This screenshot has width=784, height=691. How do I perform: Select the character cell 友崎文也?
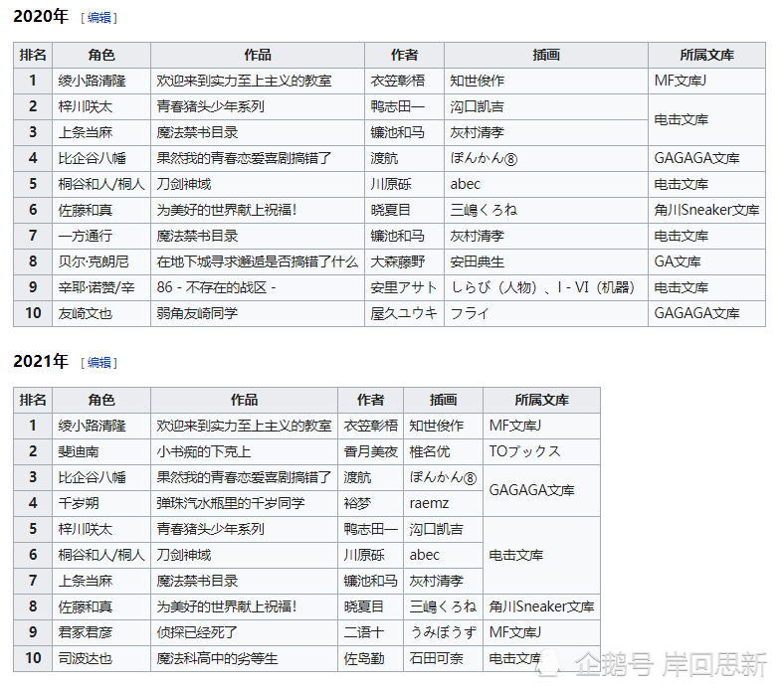tap(101, 313)
